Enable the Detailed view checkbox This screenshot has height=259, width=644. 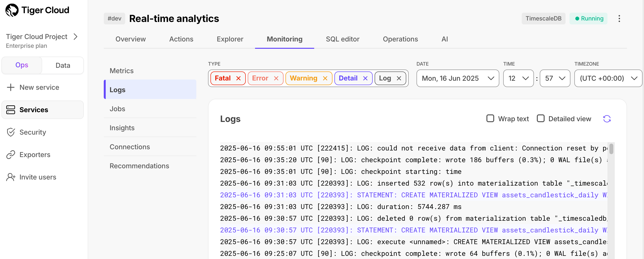point(540,118)
